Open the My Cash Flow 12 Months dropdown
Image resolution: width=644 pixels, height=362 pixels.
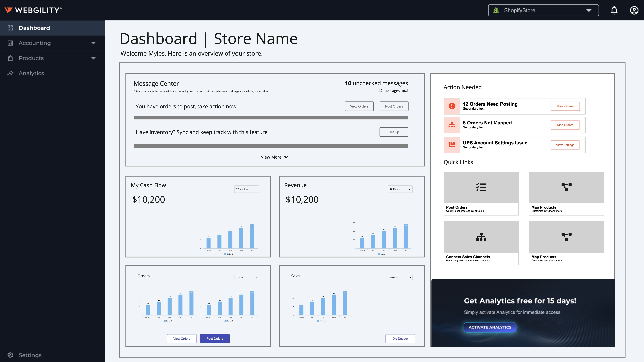click(x=246, y=189)
